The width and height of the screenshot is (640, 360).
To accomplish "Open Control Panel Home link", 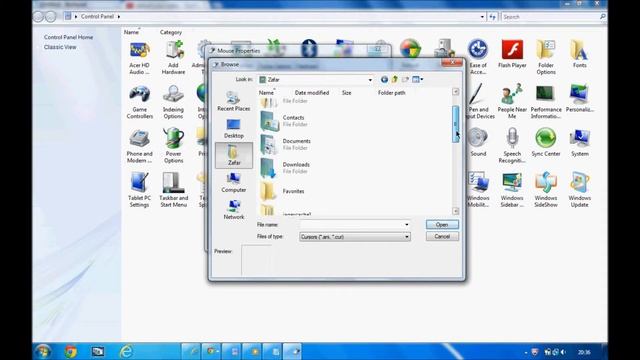I will pos(68,37).
